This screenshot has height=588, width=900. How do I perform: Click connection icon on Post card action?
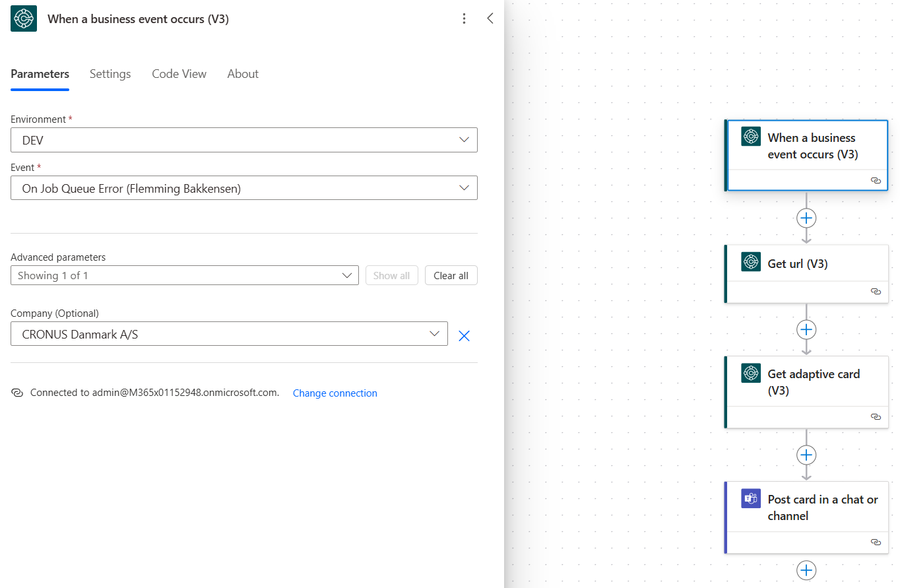coord(876,542)
